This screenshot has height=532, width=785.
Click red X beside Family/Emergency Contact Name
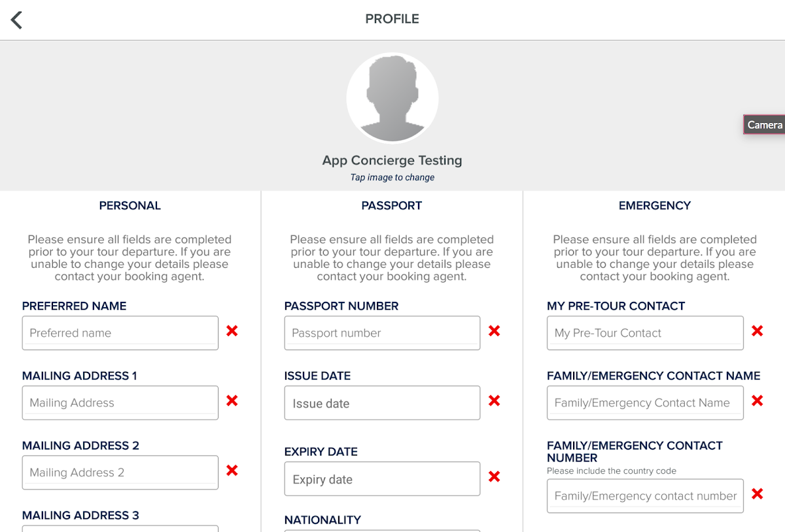click(x=757, y=401)
